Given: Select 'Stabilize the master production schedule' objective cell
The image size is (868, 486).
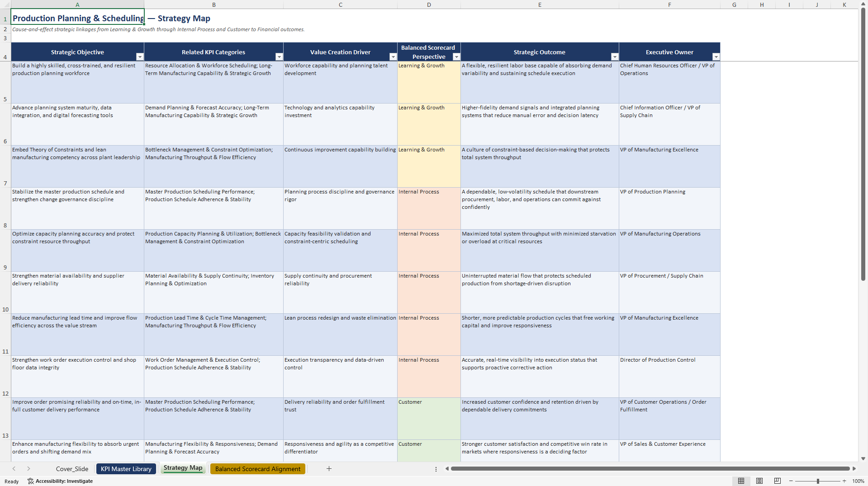Looking at the screenshot, I should (77, 208).
